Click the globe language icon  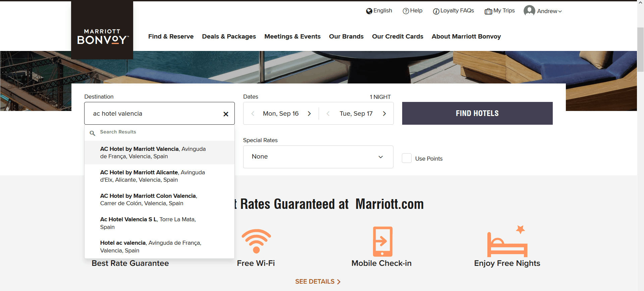point(369,11)
